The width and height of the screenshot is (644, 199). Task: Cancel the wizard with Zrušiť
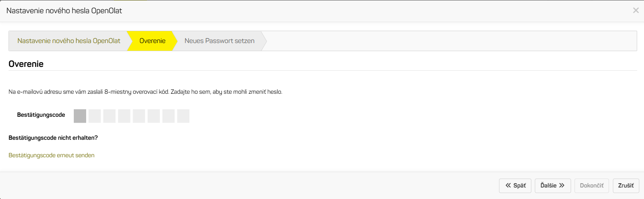626,185
